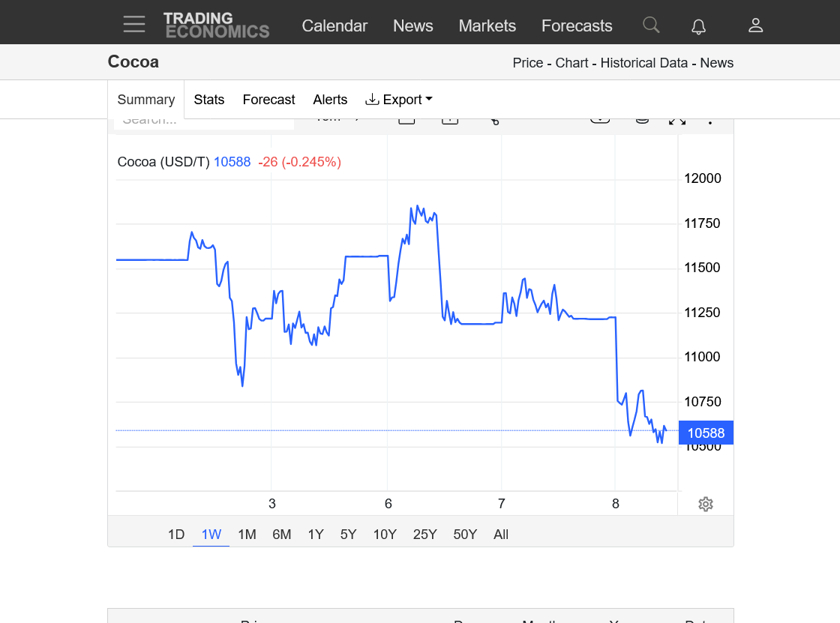Open the notifications bell

[x=698, y=26]
